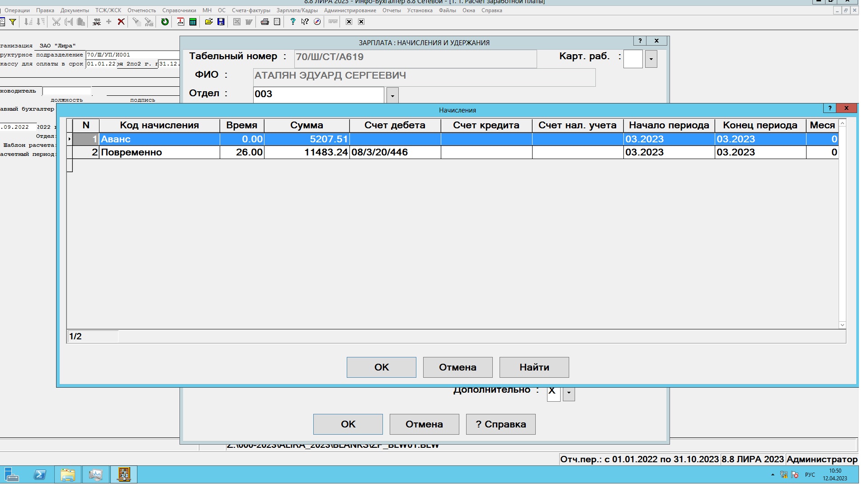Screen dimensions: 868x488
Task: Expand the Отдел dropdown arrow
Action: pos(392,95)
